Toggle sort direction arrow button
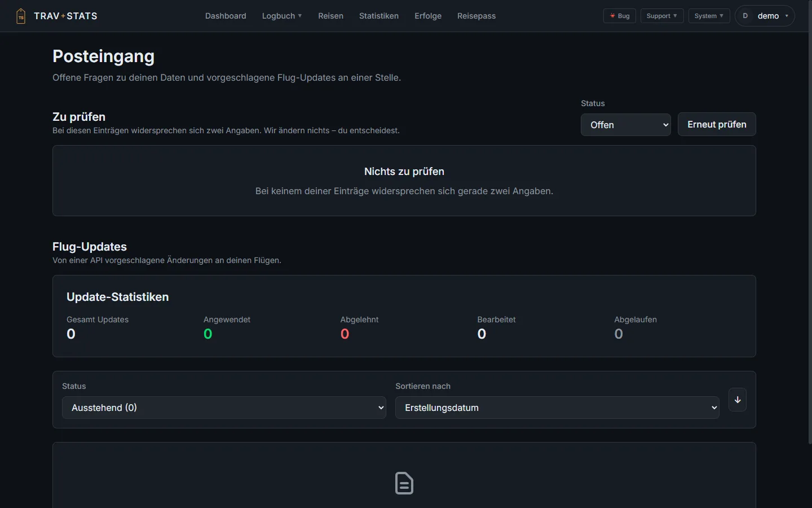The width and height of the screenshot is (812, 508). coord(738,400)
